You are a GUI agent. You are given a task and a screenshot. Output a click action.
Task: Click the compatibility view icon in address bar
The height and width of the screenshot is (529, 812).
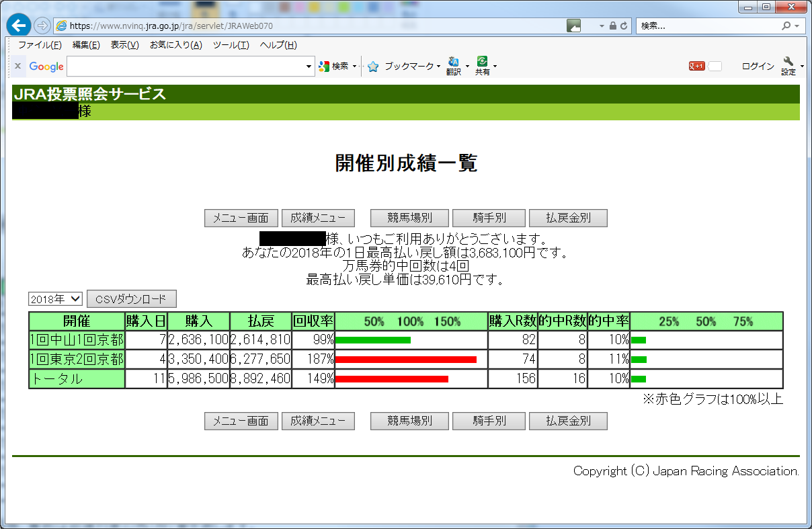[573, 26]
